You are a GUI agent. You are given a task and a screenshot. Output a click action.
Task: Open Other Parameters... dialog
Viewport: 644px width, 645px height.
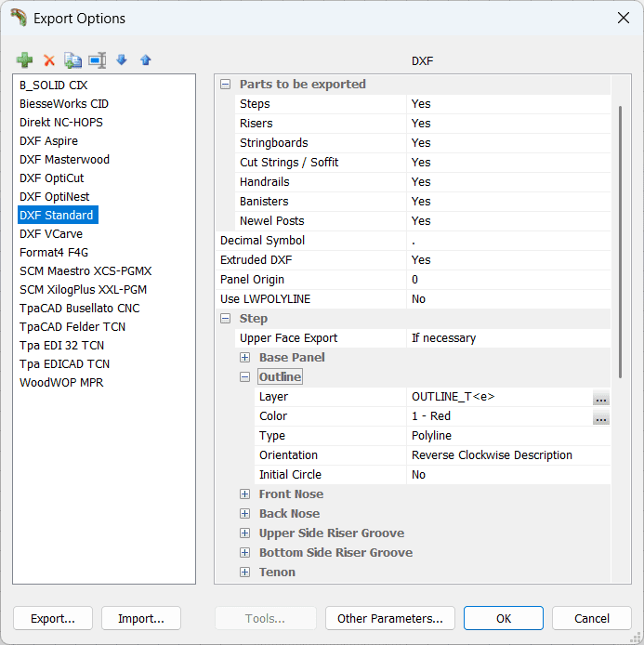390,618
